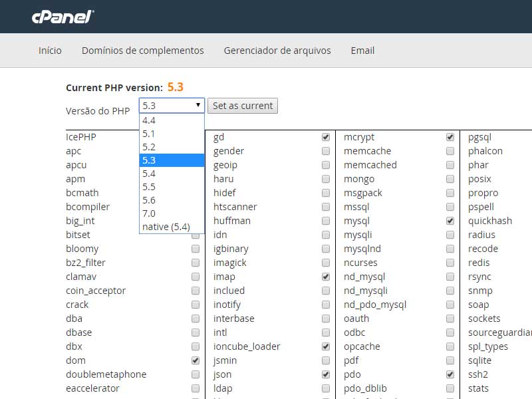This screenshot has width=532, height=399.
Task: Toggle the dom extension checkbox
Action: click(x=196, y=360)
